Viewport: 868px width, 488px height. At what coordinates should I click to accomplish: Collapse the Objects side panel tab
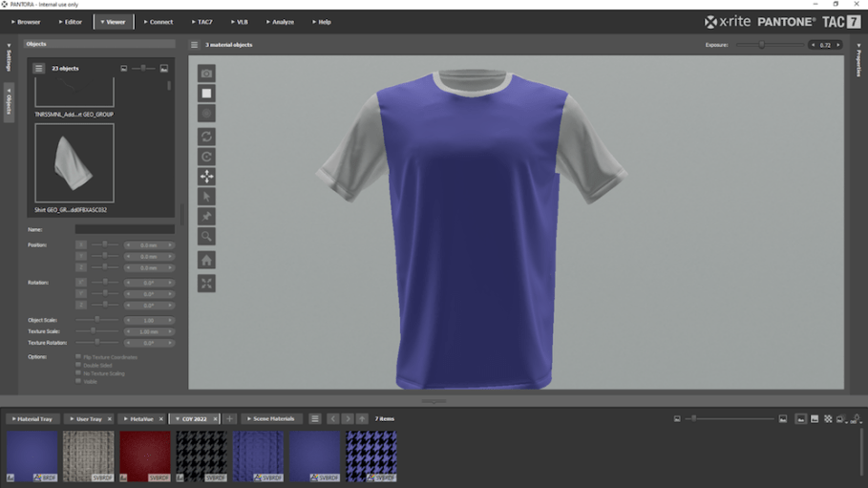[x=9, y=101]
